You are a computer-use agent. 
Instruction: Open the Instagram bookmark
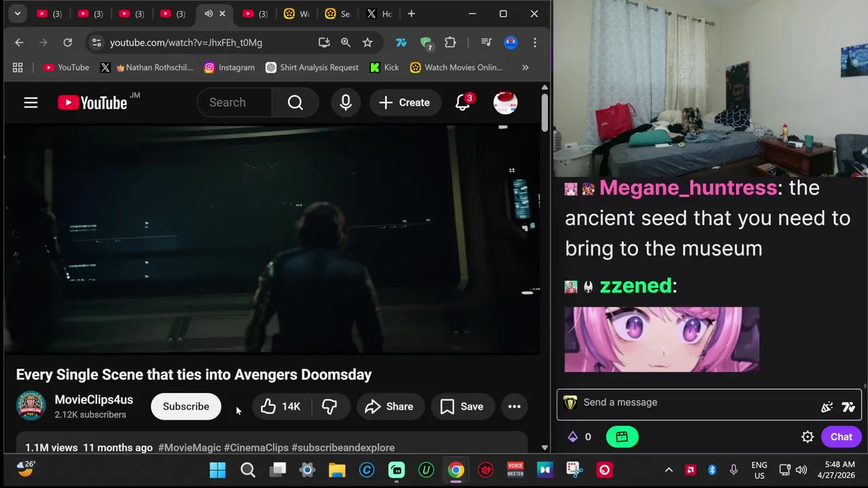229,67
